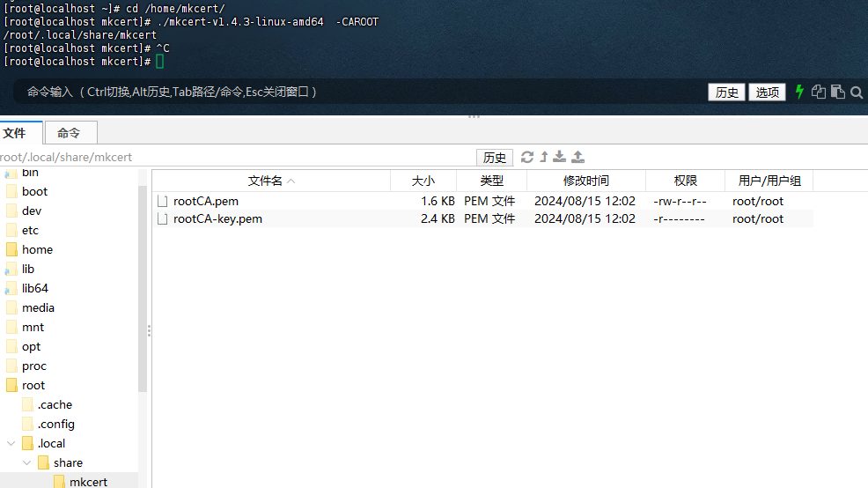Image resolution: width=868 pixels, height=488 pixels.
Task: Click the copy icon in command bar
Action: [819, 92]
